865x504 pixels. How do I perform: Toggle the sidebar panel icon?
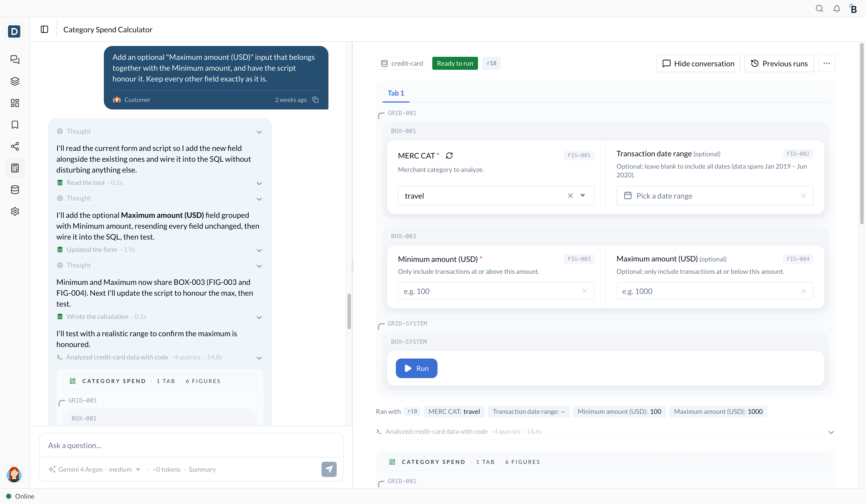click(x=44, y=29)
